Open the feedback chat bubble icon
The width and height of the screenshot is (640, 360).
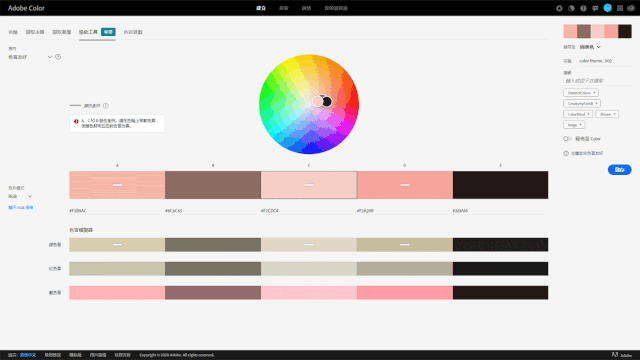pos(595,8)
